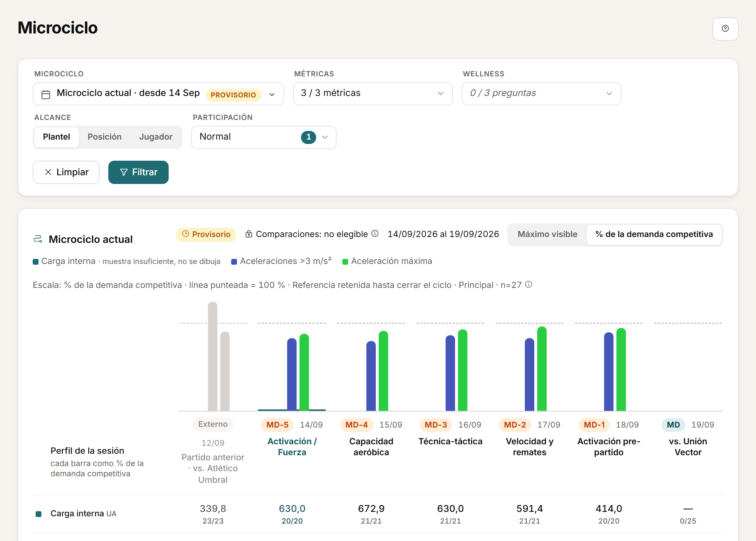Toggle Aceleraciones >3 m/s² legend swatch

(x=234, y=262)
